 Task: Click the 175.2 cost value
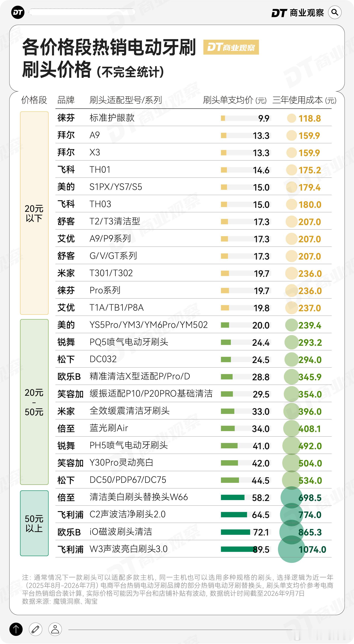[310, 170]
